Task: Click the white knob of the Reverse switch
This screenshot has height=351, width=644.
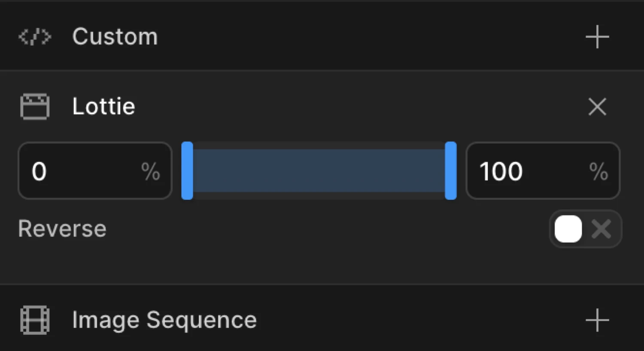Action: pos(568,229)
